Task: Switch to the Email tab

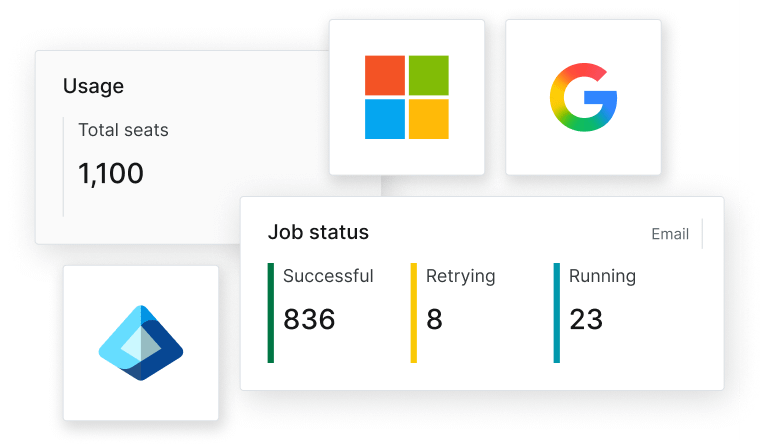Action: (x=670, y=234)
